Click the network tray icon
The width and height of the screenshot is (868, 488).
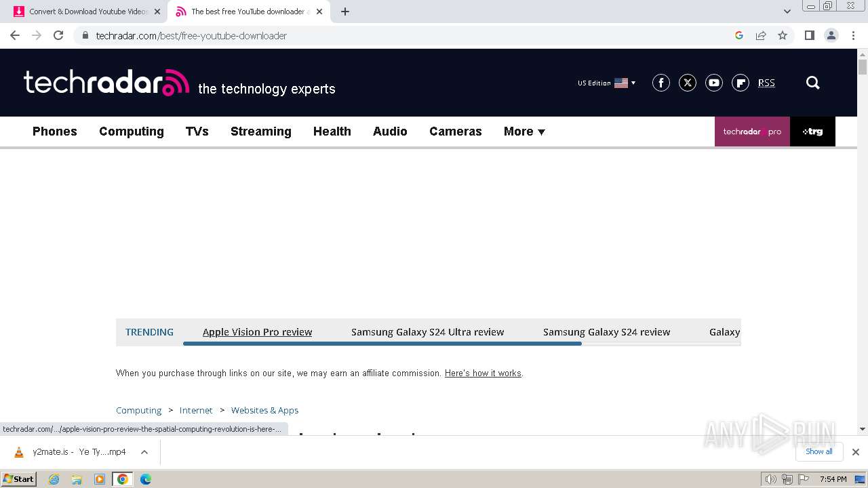point(787,479)
